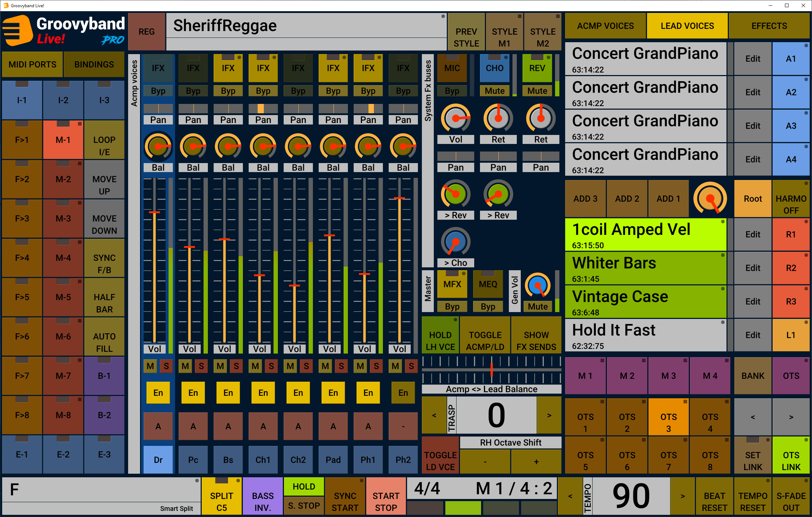Screen dimensions: 812x517
Task: Open the EFFECTS tab
Action: (769, 26)
